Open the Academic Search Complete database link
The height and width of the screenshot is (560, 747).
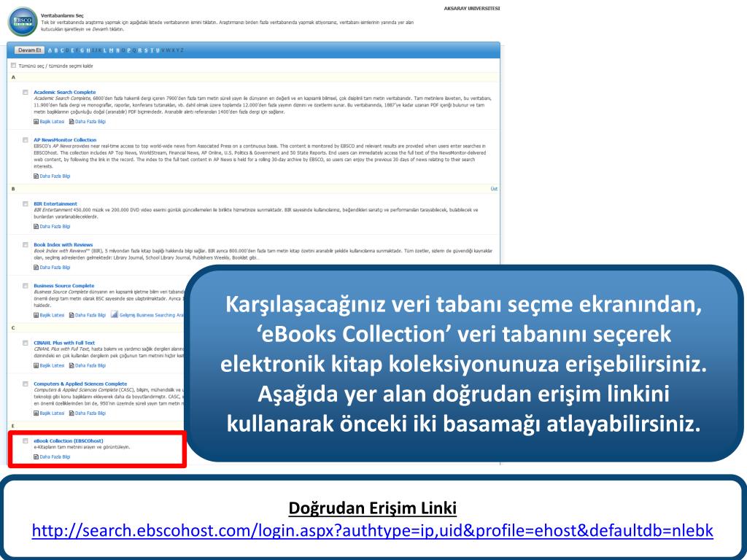pyautogui.click(x=65, y=93)
